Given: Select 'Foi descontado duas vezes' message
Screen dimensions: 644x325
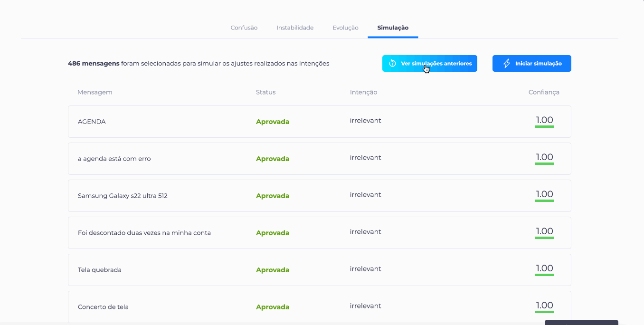Looking at the screenshot, I should tap(320, 233).
